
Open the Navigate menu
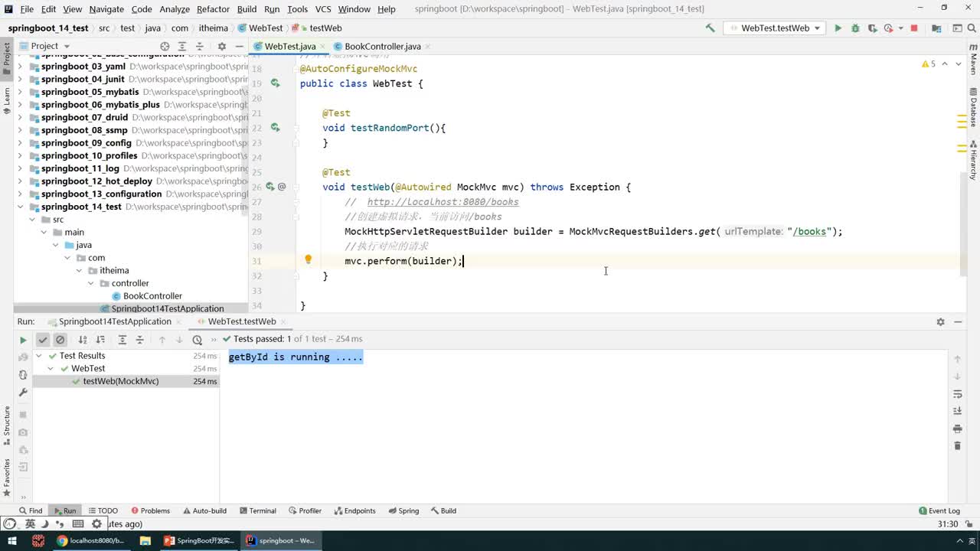[106, 9]
